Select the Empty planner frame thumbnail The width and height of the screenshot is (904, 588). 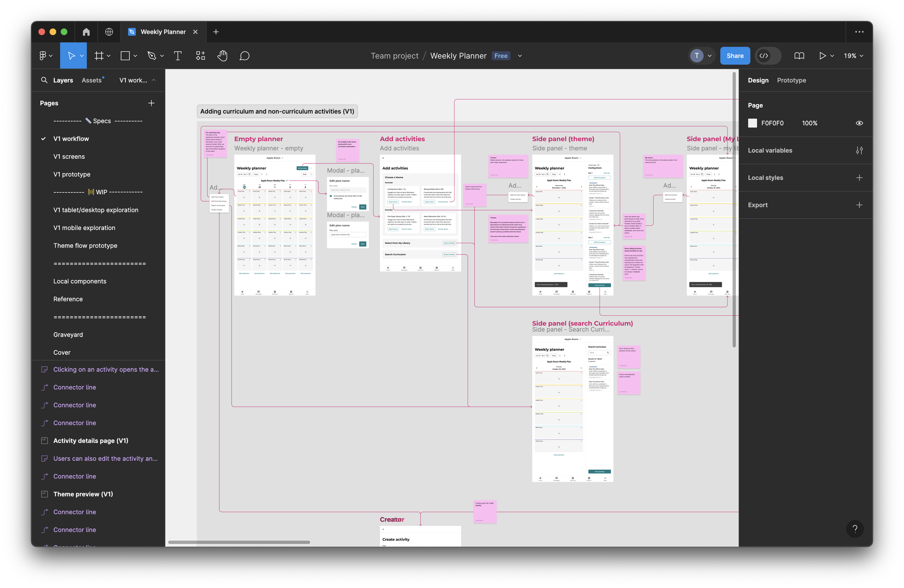pyautogui.click(x=274, y=225)
